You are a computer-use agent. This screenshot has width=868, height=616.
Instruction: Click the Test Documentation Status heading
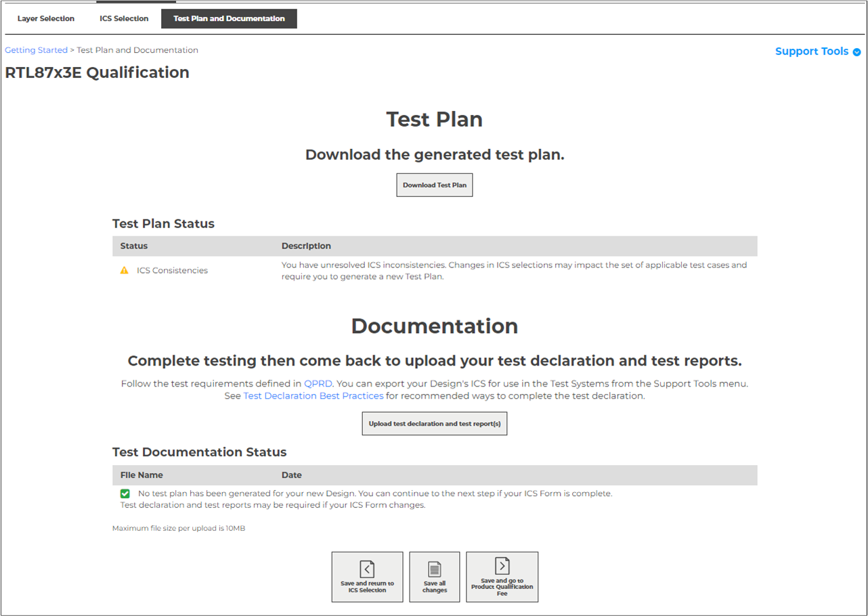coord(200,452)
